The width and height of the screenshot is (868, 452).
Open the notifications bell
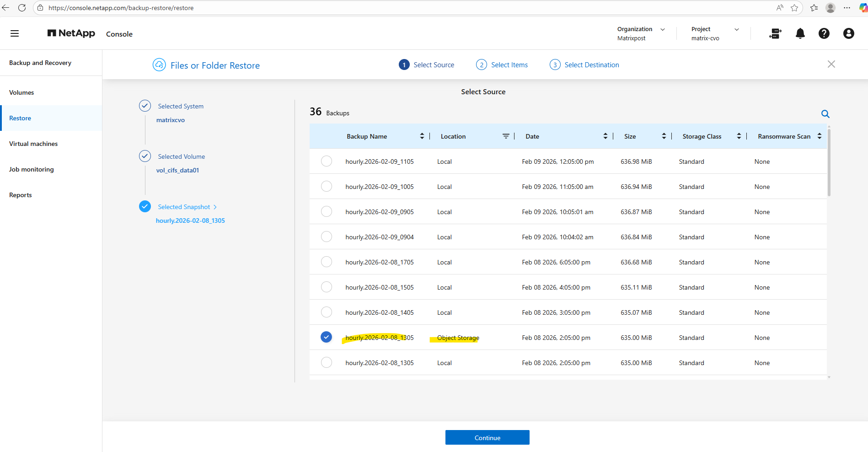click(x=800, y=33)
